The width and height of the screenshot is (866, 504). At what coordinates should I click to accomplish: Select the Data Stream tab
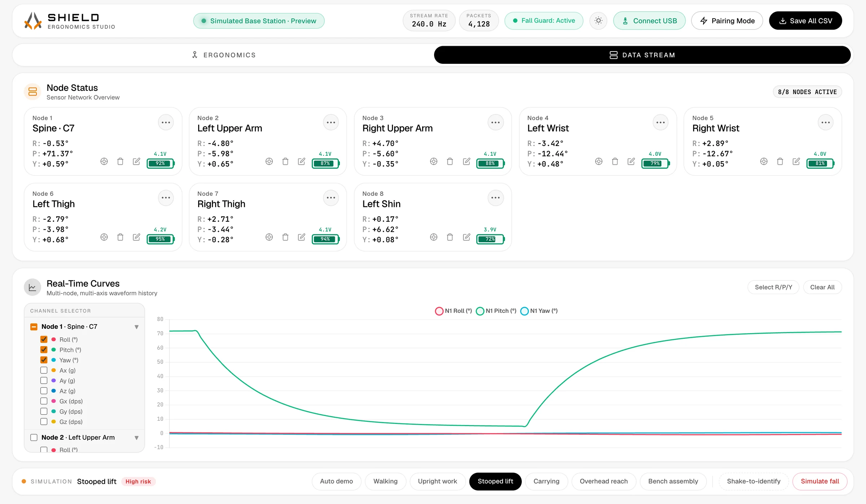(x=642, y=55)
